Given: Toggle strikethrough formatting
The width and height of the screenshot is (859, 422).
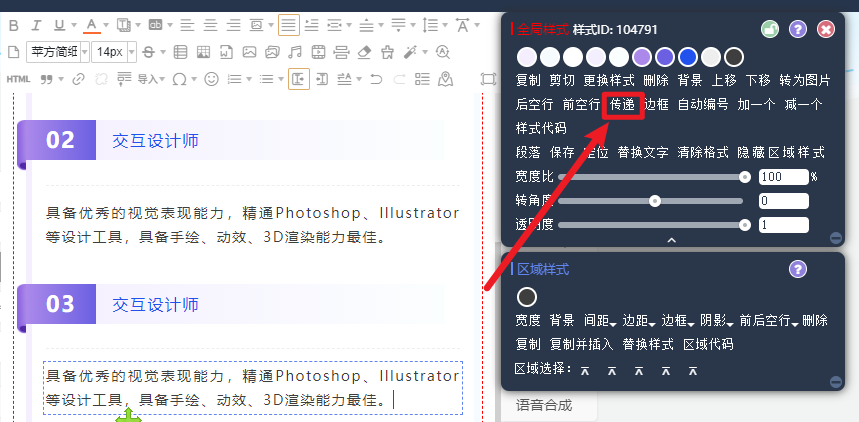Looking at the screenshot, I should (x=148, y=53).
